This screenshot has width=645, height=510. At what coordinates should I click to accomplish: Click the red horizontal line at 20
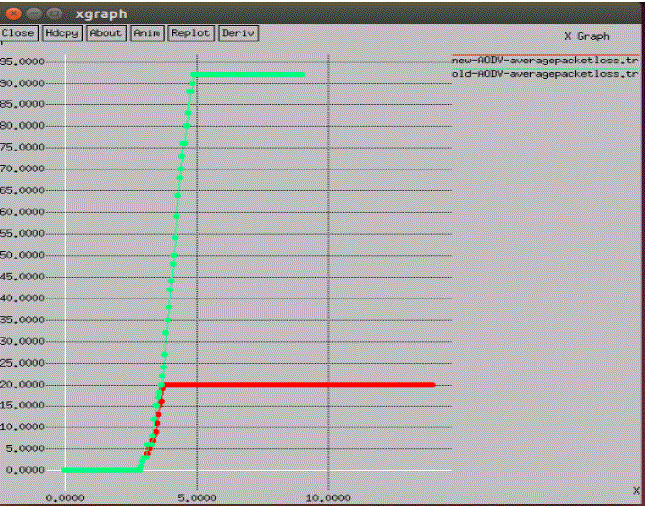click(300, 384)
